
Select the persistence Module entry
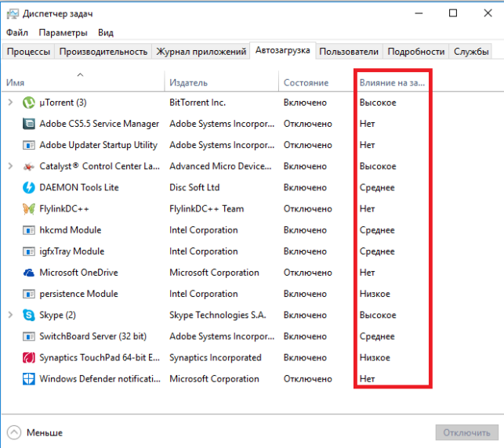tap(78, 294)
